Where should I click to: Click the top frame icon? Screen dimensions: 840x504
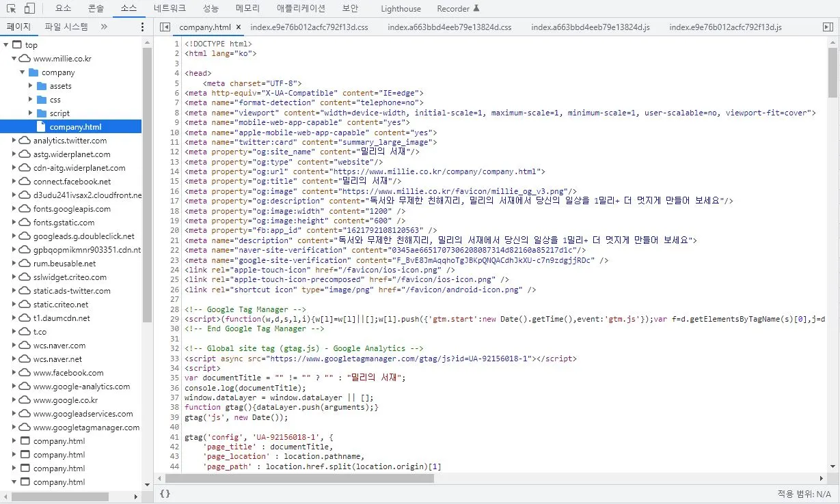point(17,45)
